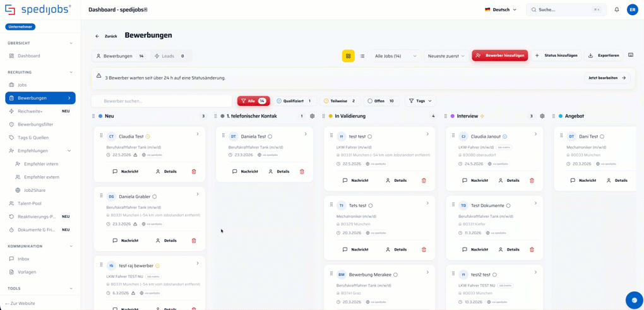Open Inbox in the sidebar
644x310 pixels.
pyautogui.click(x=40, y=259)
